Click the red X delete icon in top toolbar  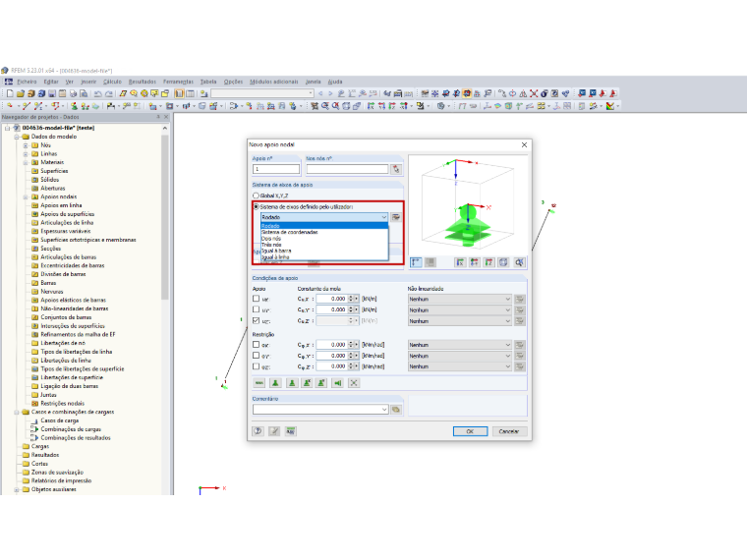534,93
